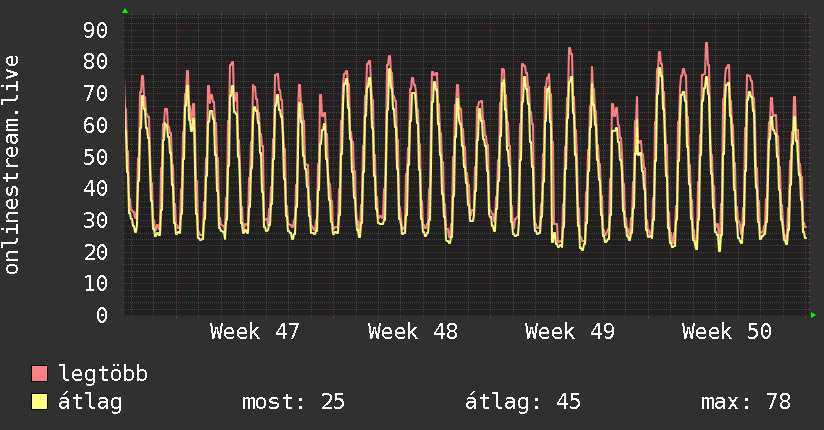The image size is (824, 430).
Task: Click the yellow átlag legend swatch
Action: (x=39, y=402)
